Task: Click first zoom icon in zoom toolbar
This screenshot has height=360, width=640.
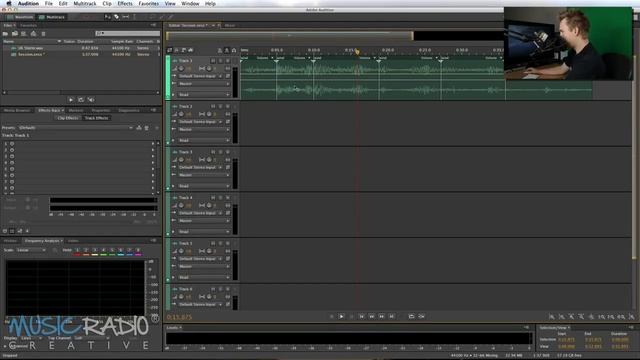Action: (552, 317)
